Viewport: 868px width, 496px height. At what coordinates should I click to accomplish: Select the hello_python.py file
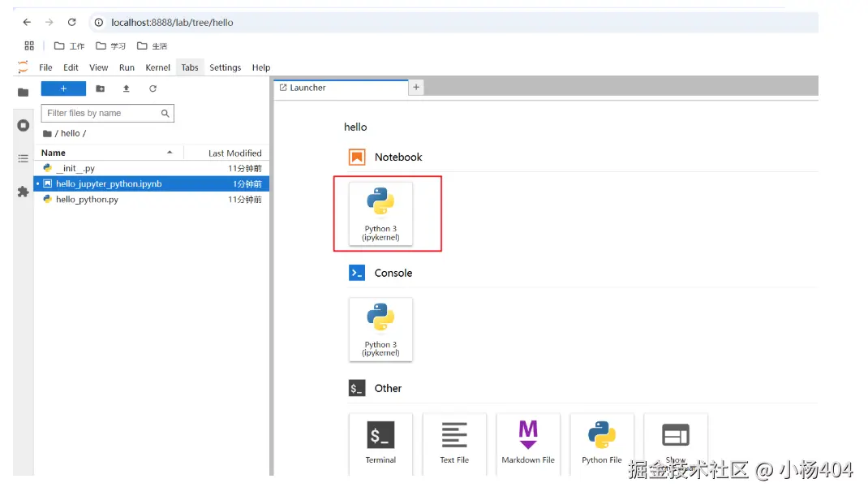(x=152, y=200)
